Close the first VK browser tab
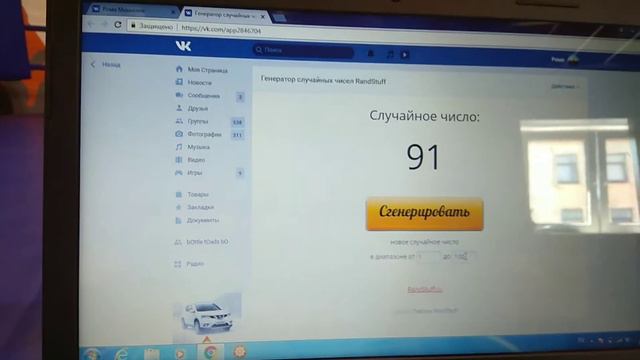 pos(172,13)
